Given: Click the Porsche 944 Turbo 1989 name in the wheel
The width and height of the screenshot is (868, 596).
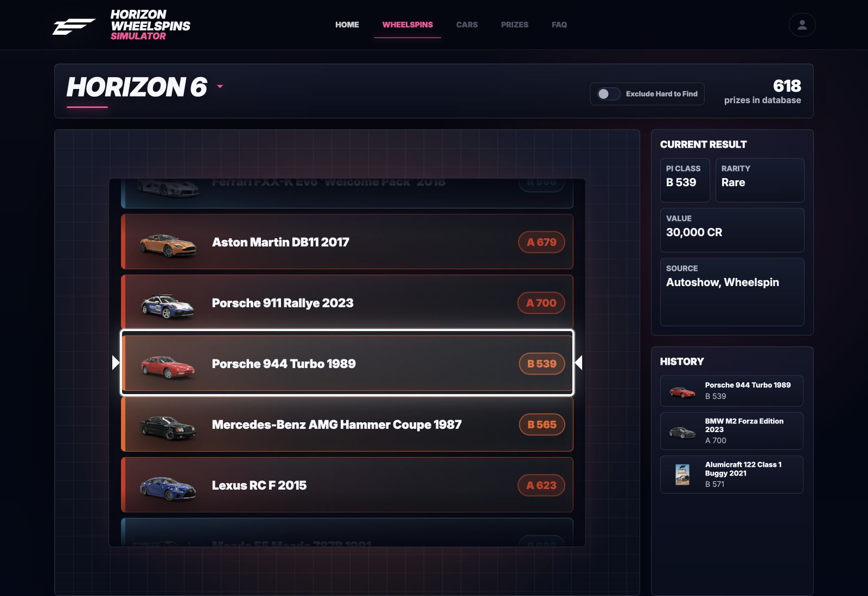Looking at the screenshot, I should click(284, 364).
